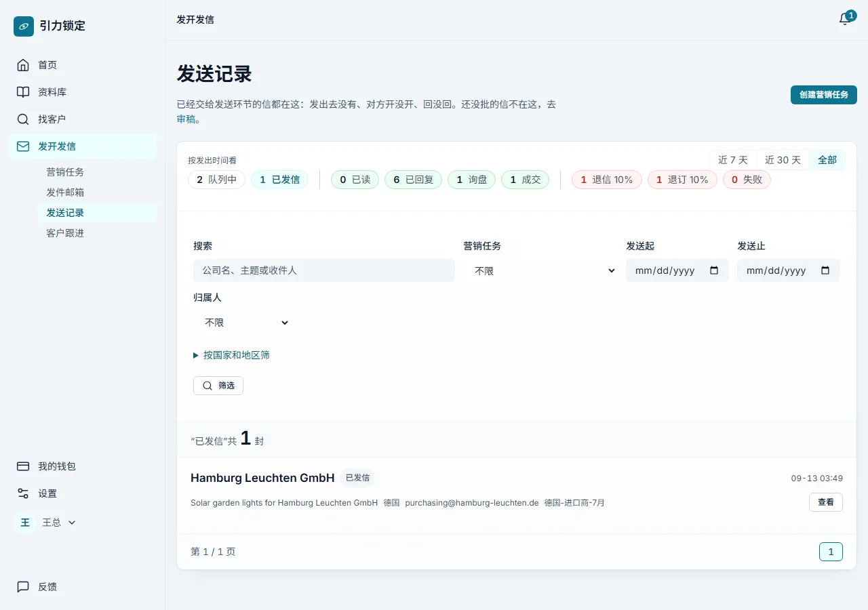
Task: Click the 王 avatar icon
Action: pos(25,523)
